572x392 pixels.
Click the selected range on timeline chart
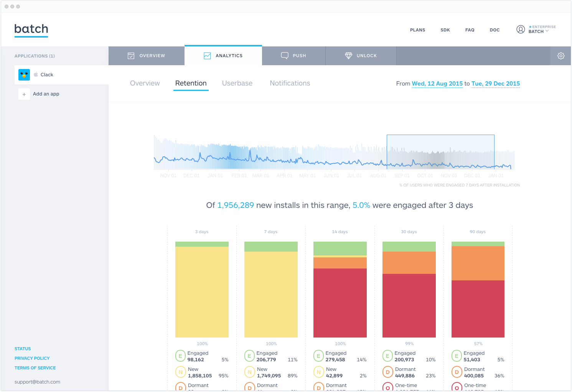click(x=440, y=152)
